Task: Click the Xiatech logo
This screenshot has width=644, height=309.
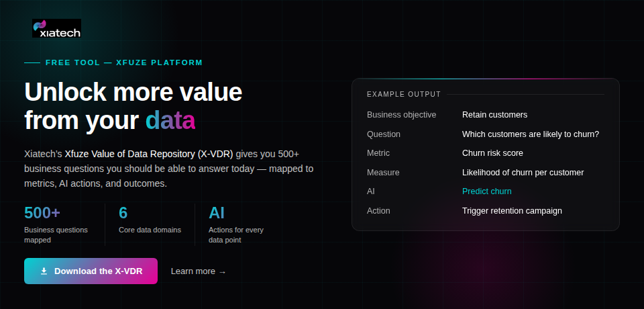Action: 56,28
